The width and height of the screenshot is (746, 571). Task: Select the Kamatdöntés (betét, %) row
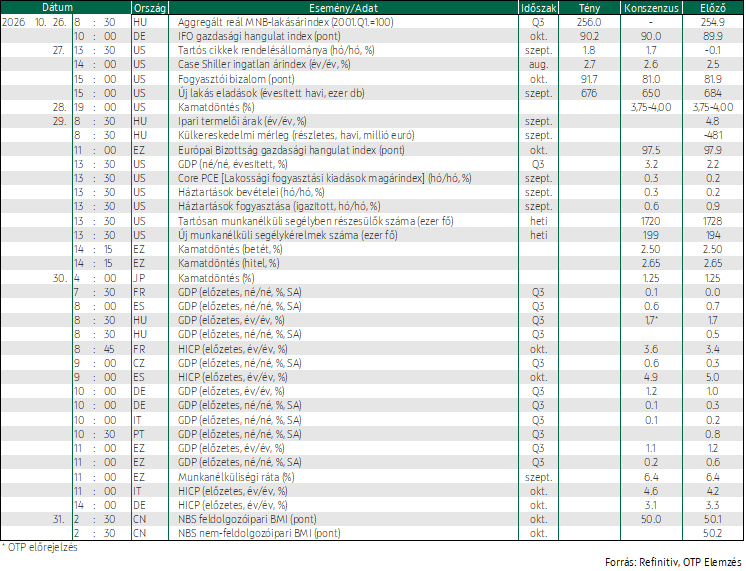[x=372, y=249]
